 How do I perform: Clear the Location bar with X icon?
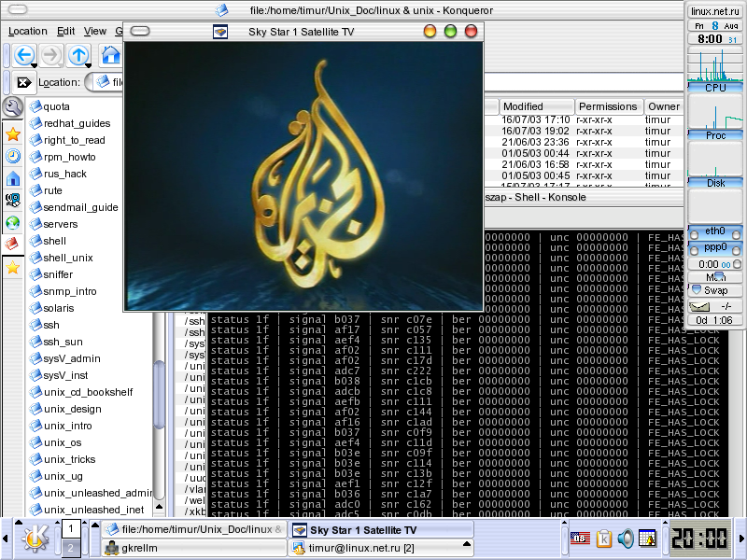[x=23, y=82]
